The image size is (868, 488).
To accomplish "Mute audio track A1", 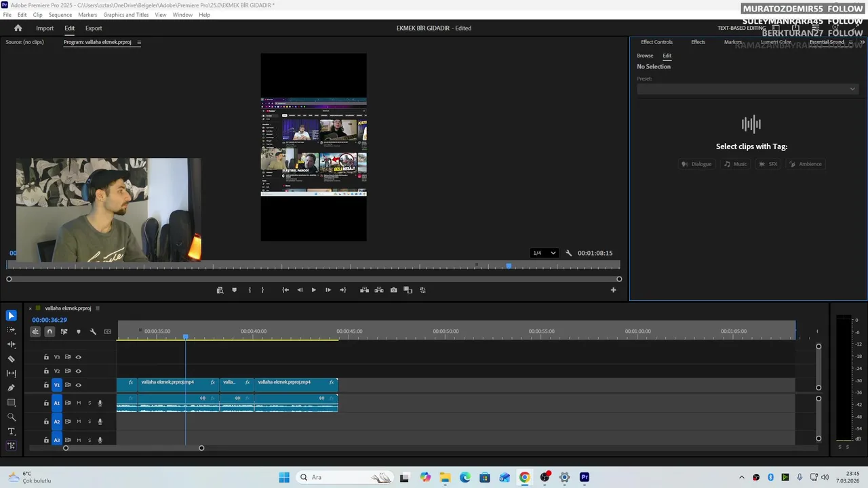I will pos(79,403).
